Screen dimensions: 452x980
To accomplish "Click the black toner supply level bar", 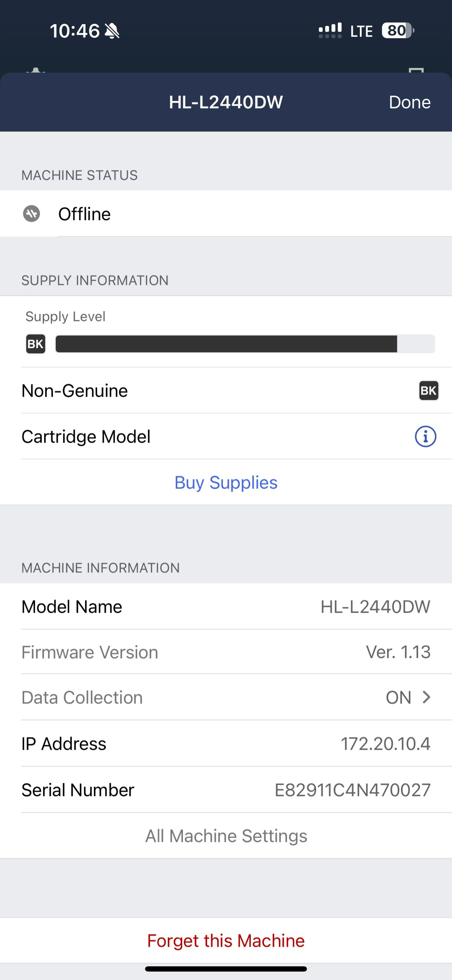I will [245, 344].
